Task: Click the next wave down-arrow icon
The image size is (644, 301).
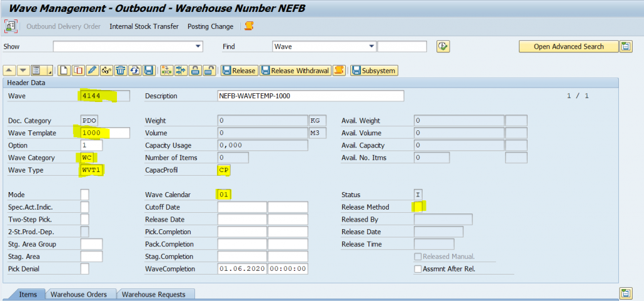Action: pos(24,71)
